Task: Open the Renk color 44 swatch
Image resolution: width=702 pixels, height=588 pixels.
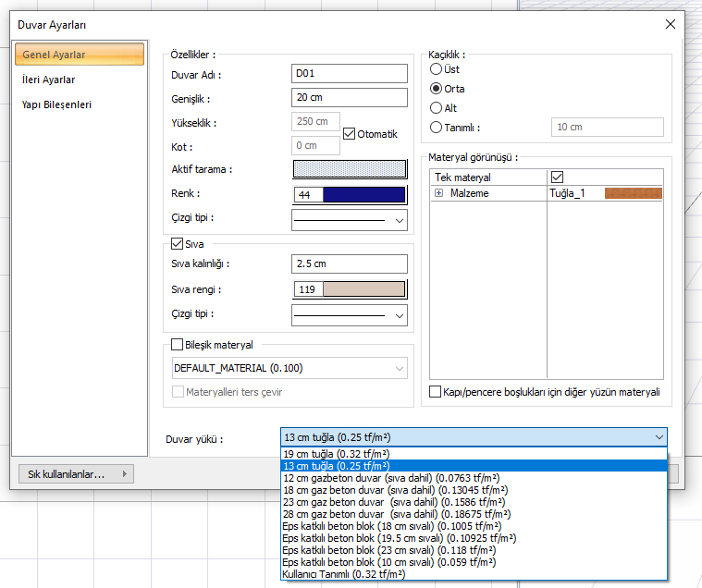Action: (350, 195)
